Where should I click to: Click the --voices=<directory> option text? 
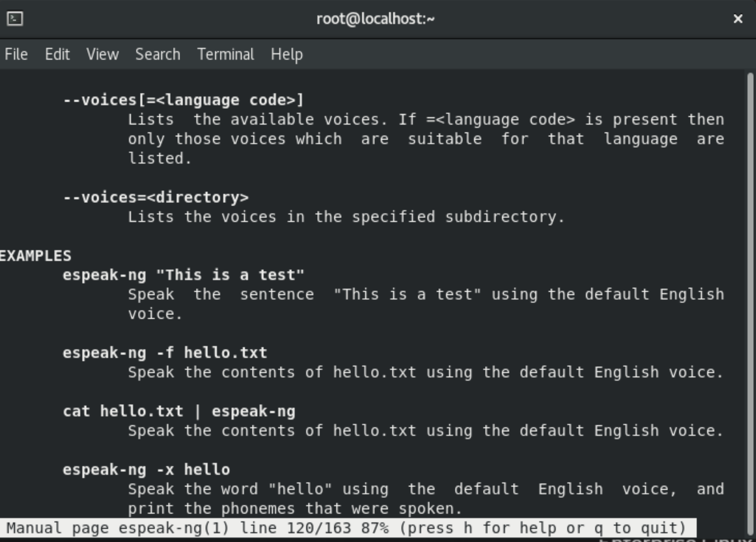(156, 197)
